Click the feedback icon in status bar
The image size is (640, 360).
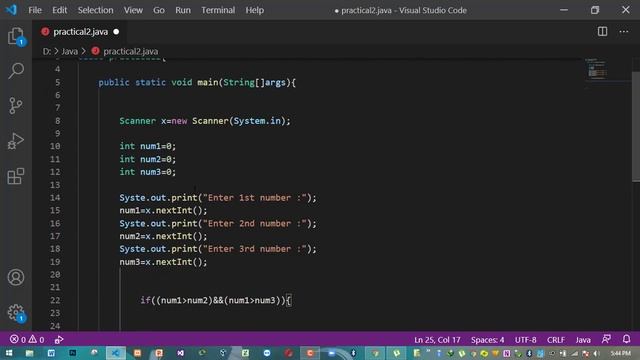pyautogui.click(x=606, y=339)
